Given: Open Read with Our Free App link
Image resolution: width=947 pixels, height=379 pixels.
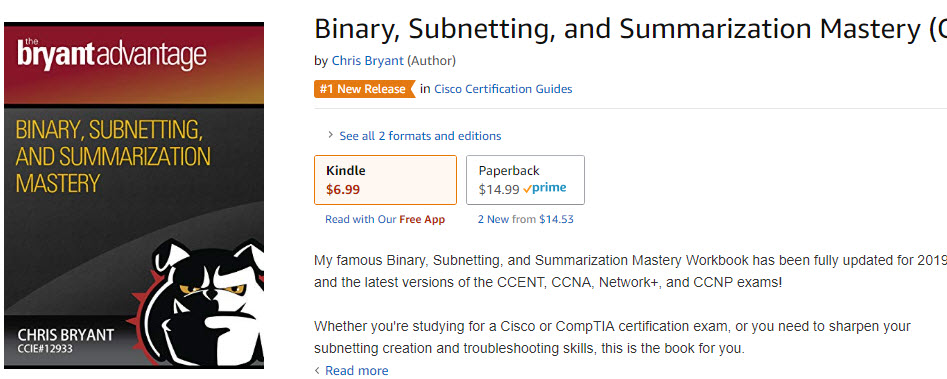Looking at the screenshot, I should coord(385,220).
